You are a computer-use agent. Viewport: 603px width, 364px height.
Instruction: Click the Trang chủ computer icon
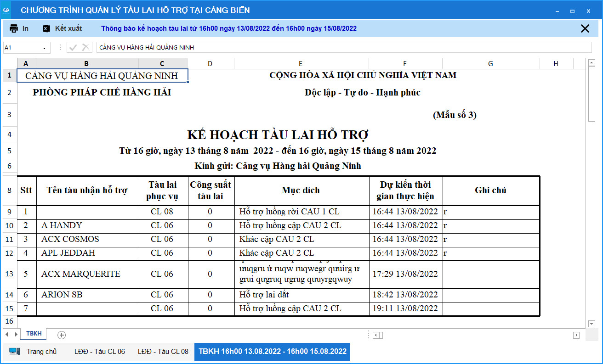pyautogui.click(x=15, y=352)
